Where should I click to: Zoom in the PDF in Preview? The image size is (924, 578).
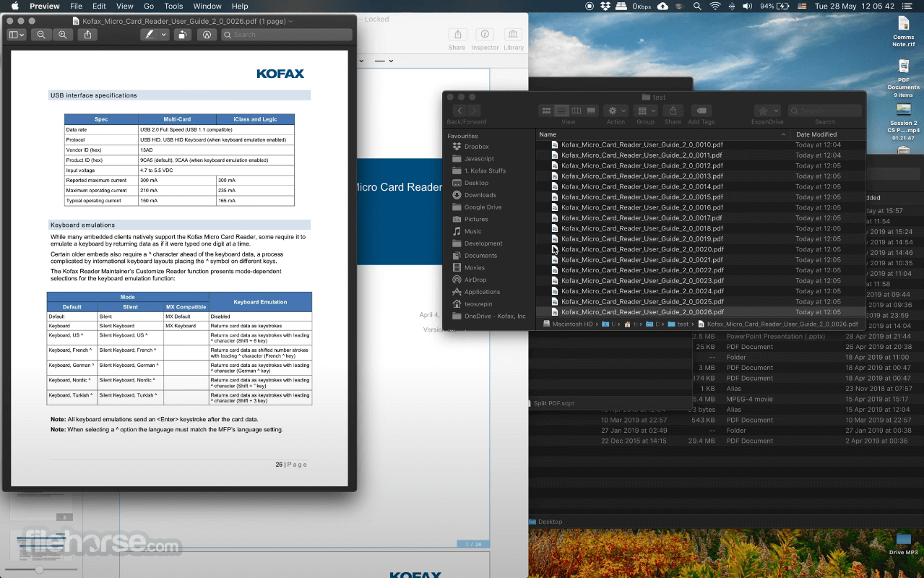click(63, 35)
